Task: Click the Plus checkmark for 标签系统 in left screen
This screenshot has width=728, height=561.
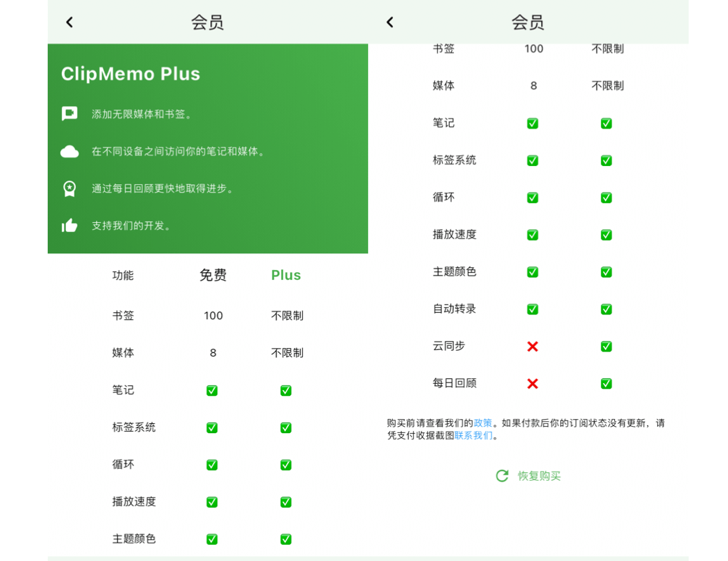Action: (x=286, y=427)
